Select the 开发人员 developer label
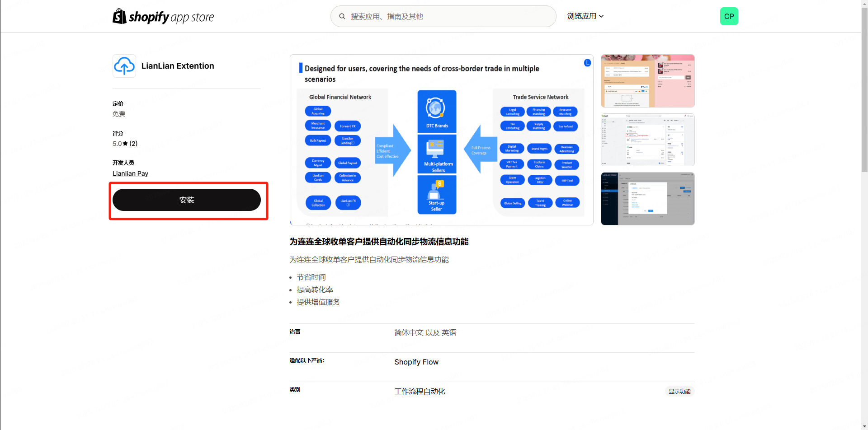This screenshot has height=430, width=868. [x=123, y=163]
